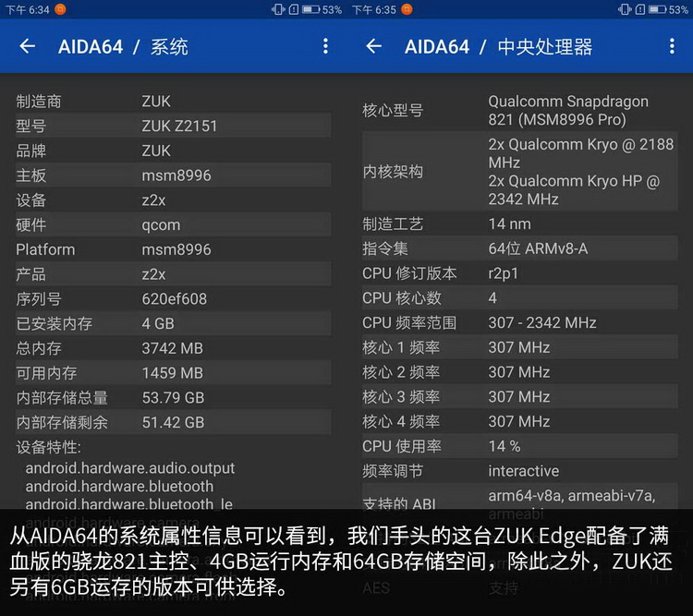Tap vibrate icon in left status bar
This screenshot has width=693, height=616.
click(278, 9)
